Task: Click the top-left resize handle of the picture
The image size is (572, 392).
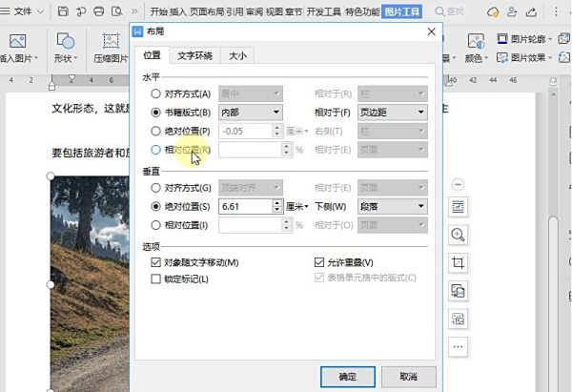Action: tap(51, 176)
